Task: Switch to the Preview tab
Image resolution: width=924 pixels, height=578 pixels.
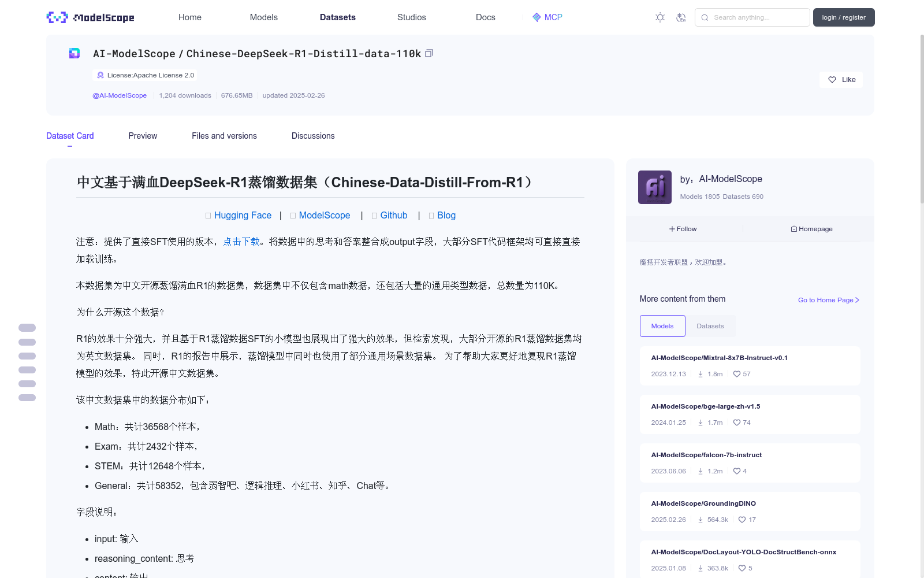Action: pyautogui.click(x=143, y=136)
